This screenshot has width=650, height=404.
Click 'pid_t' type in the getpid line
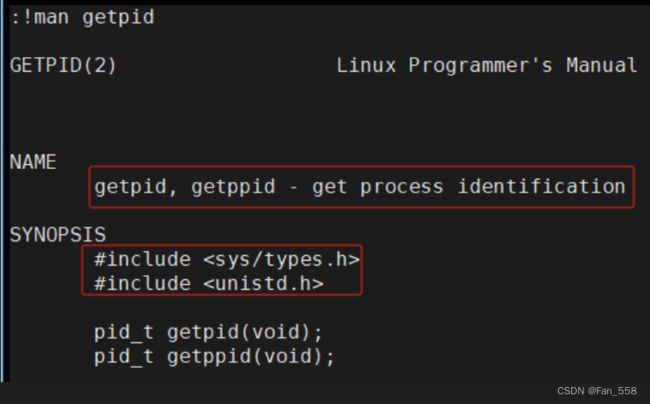pos(124,333)
